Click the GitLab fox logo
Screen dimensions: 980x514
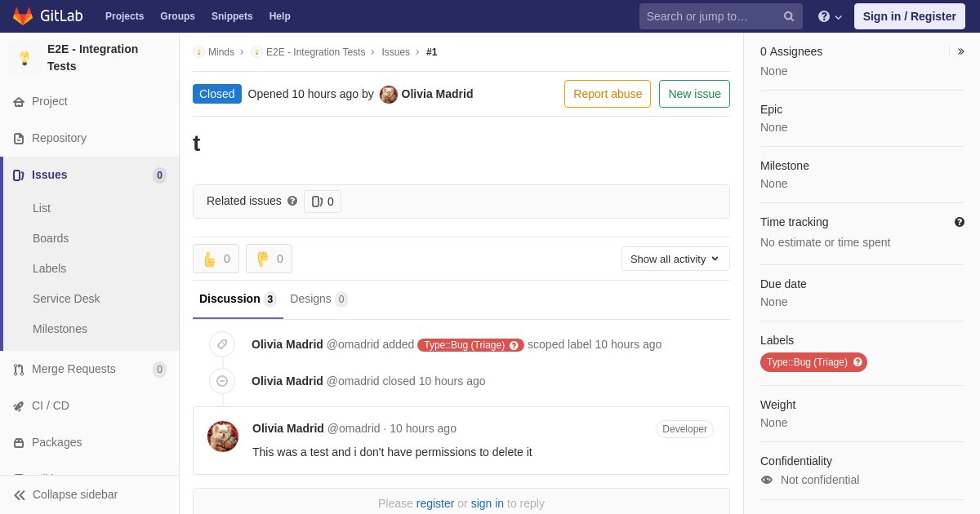[23, 16]
